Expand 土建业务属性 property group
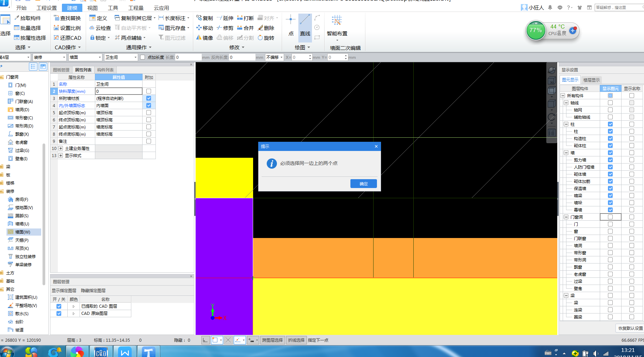The image size is (644, 357). 61,148
